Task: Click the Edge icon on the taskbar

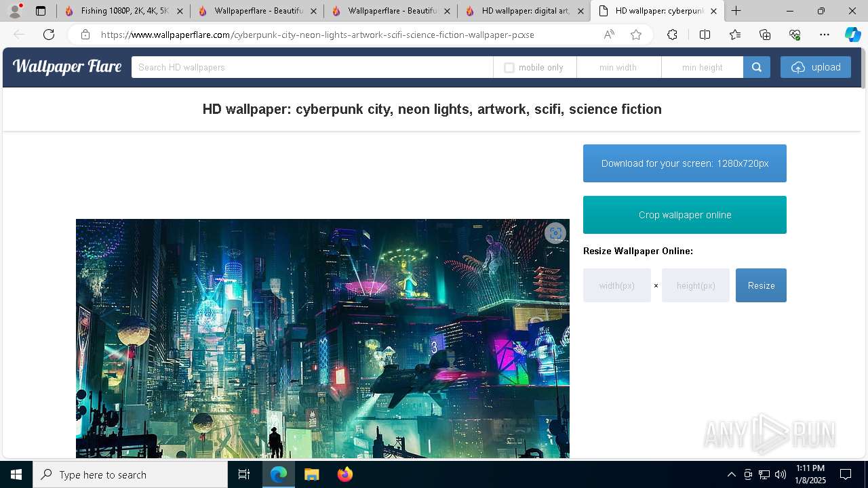Action: [x=279, y=474]
